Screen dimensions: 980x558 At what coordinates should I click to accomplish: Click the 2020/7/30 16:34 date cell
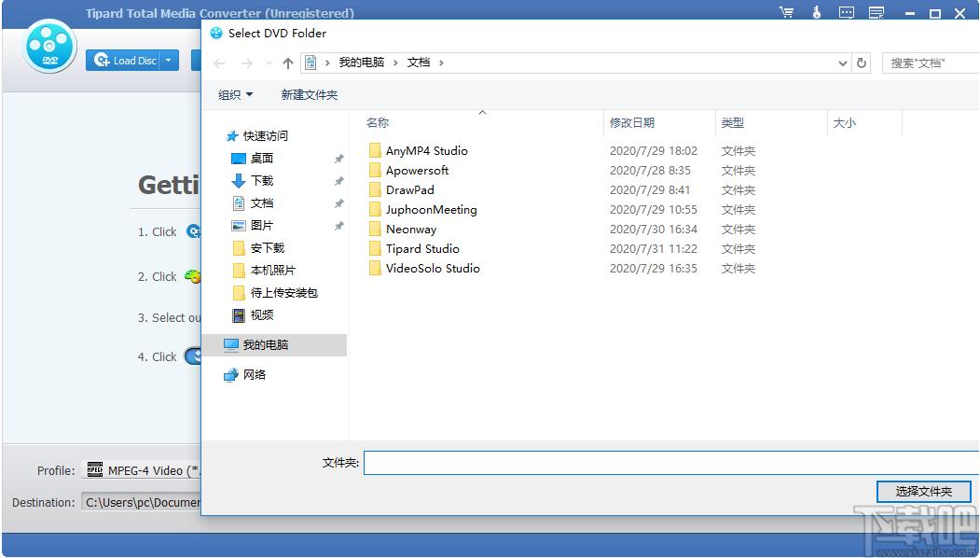653,230
